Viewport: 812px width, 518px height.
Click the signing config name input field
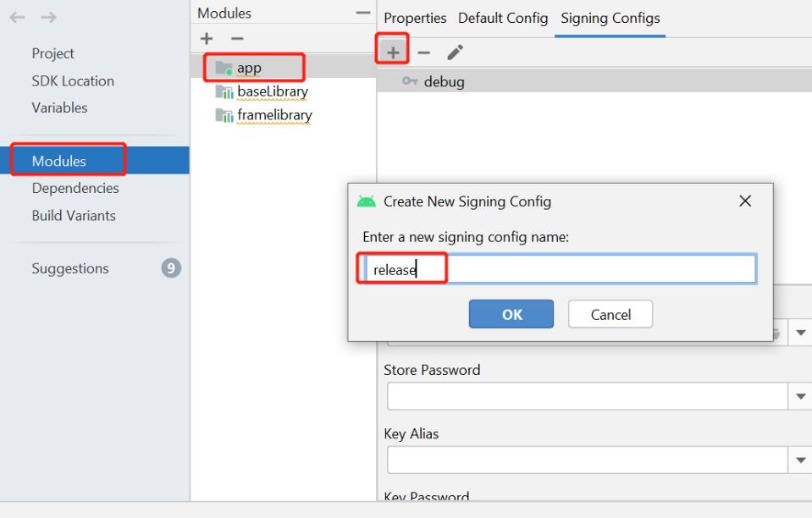click(x=560, y=268)
